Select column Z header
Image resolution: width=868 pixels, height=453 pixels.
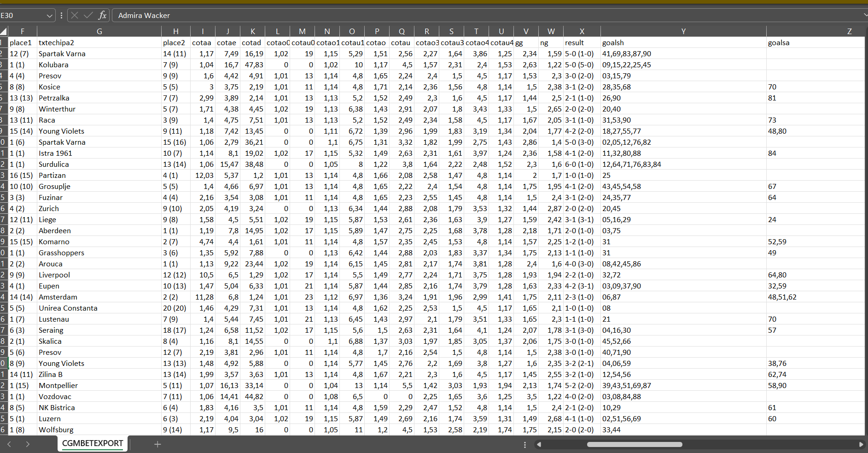tap(816, 31)
